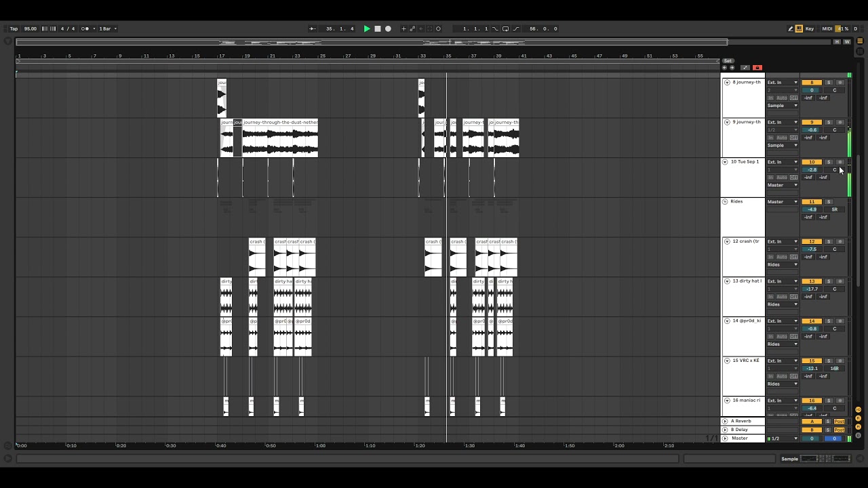Fold track 8 journey-th with triangle

point(727,83)
